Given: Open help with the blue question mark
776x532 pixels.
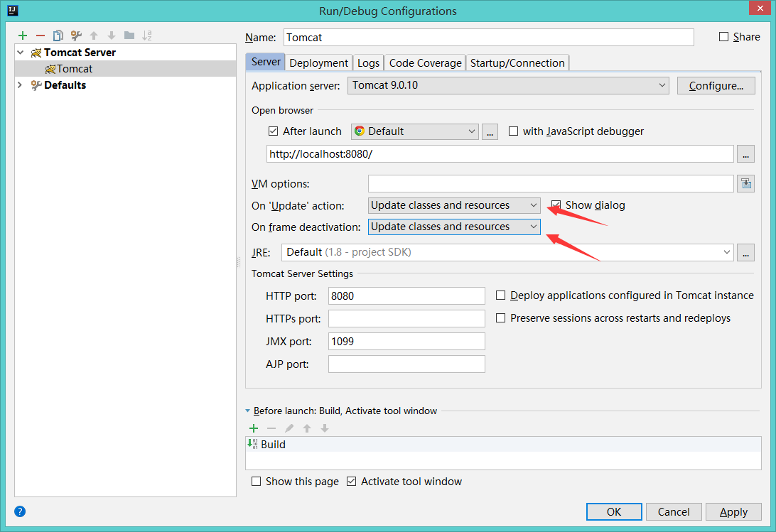Looking at the screenshot, I should (x=20, y=511).
